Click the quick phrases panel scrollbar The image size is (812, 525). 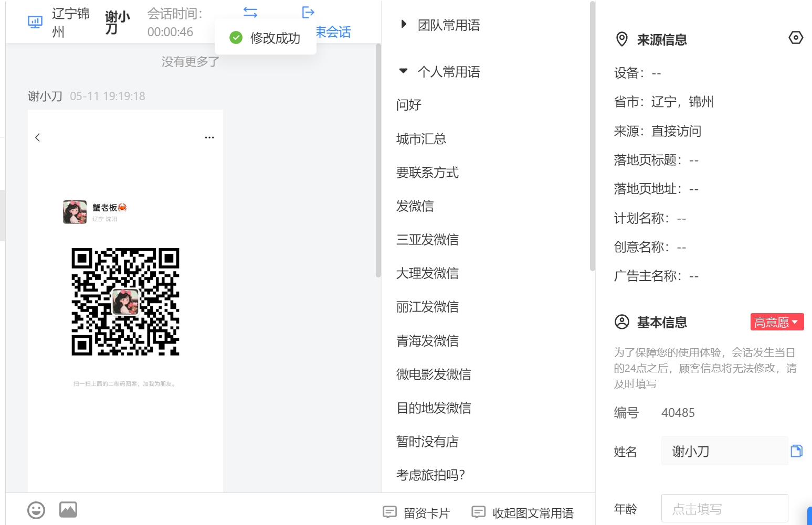pos(593,136)
